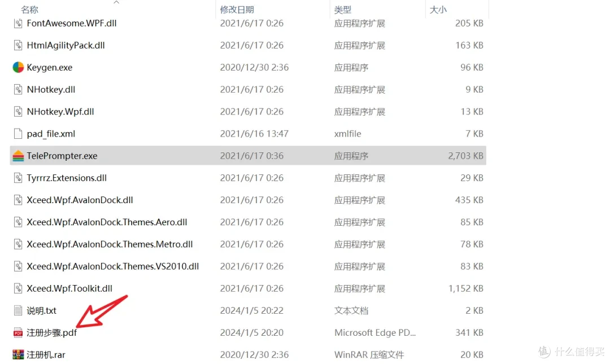Viewport: 610px width, 364px height.
Task: Click the TelePrompter.exe application icon
Action: [18, 156]
